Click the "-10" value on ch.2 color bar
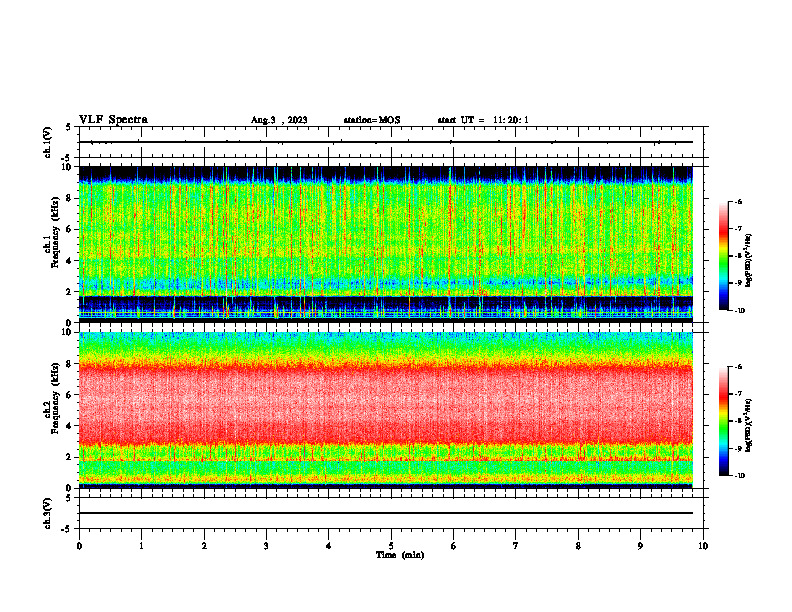792x612 pixels. pyautogui.click(x=739, y=476)
